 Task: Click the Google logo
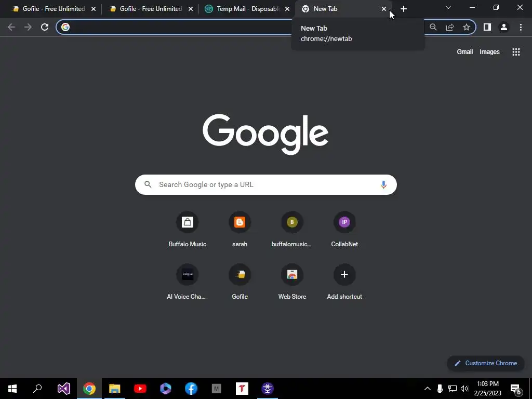(x=265, y=134)
